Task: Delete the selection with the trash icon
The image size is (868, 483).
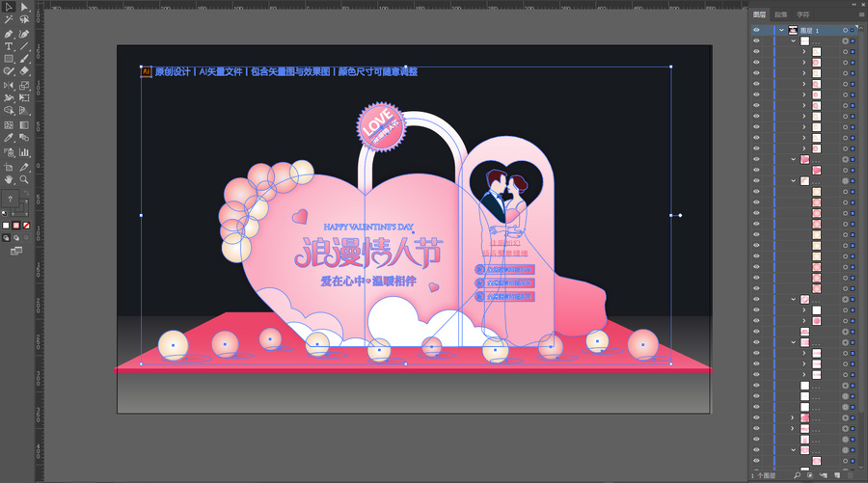Action: (851, 475)
